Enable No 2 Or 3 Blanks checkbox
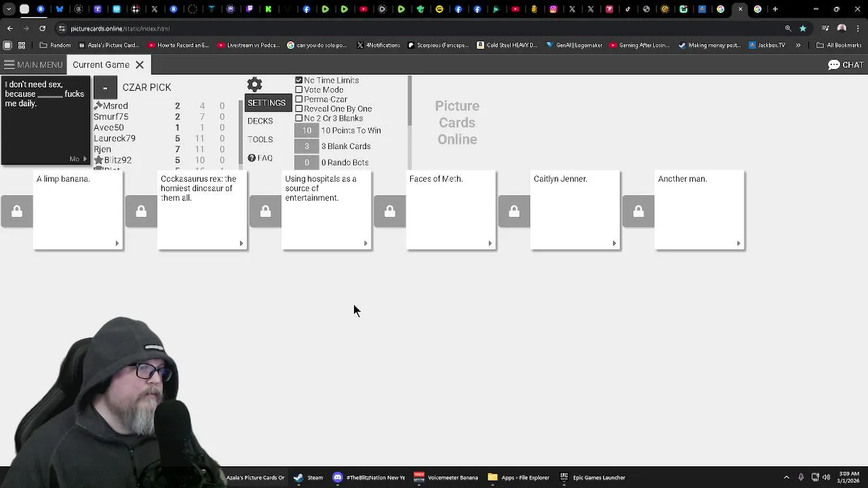Image resolution: width=868 pixels, height=488 pixels. tap(298, 118)
